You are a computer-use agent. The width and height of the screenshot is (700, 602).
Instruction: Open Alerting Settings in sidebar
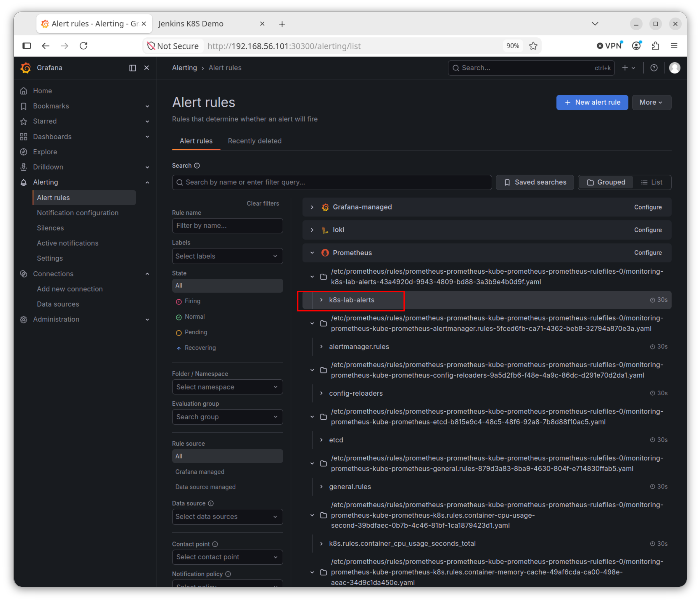point(50,259)
